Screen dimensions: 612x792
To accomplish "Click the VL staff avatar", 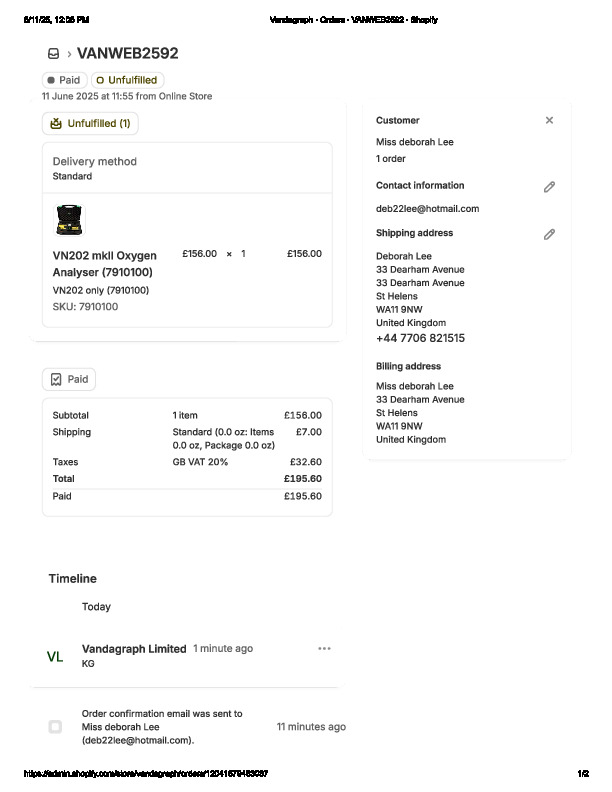I will click(55, 656).
